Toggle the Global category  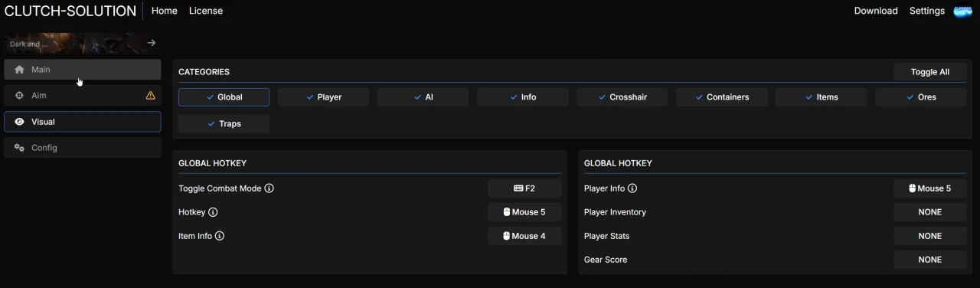point(224,97)
